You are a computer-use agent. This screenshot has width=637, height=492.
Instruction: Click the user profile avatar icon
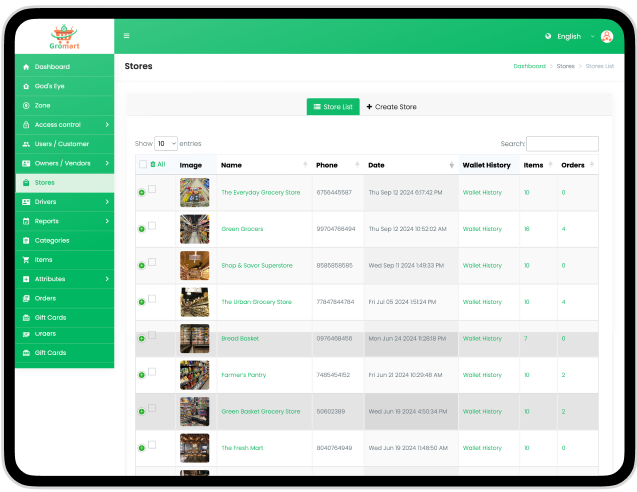pos(606,36)
